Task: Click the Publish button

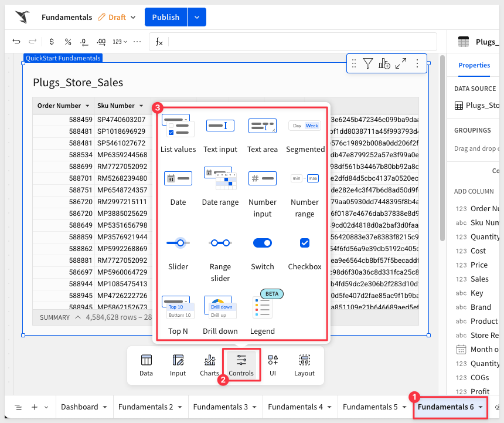Action: pos(165,17)
